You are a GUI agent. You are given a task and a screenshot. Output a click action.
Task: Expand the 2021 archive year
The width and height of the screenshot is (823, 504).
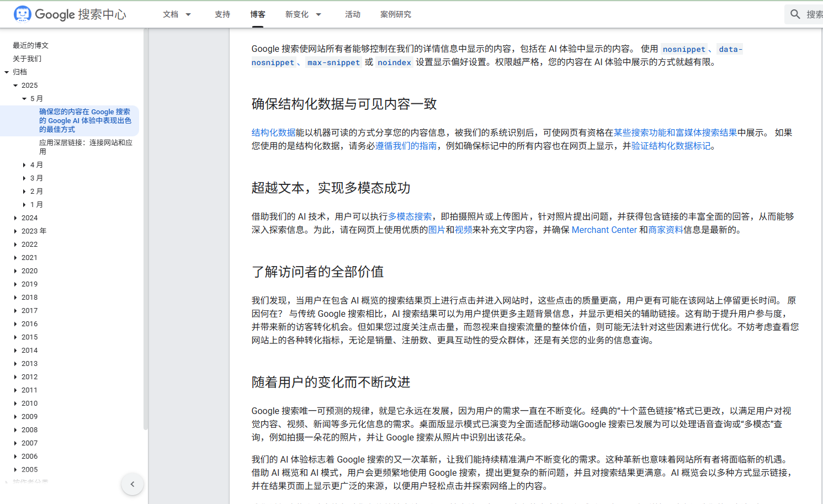point(15,258)
